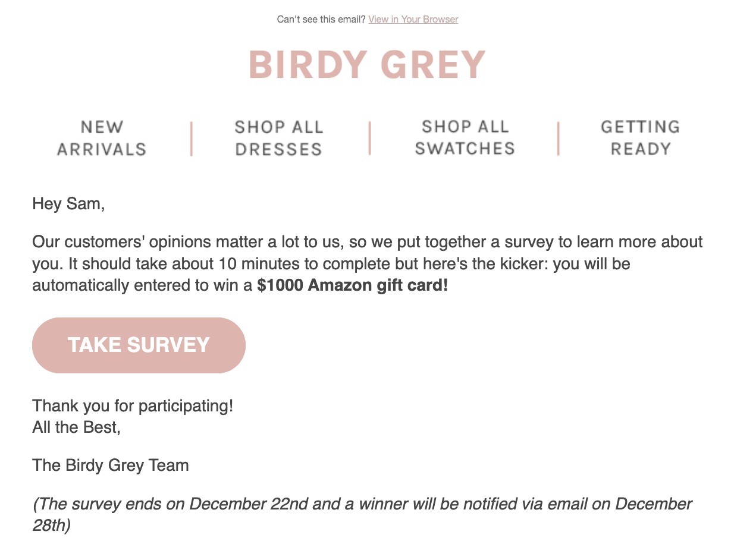Click the bold $1000 Amazon gift card text
The width and height of the screenshot is (734, 560).
[x=353, y=285]
